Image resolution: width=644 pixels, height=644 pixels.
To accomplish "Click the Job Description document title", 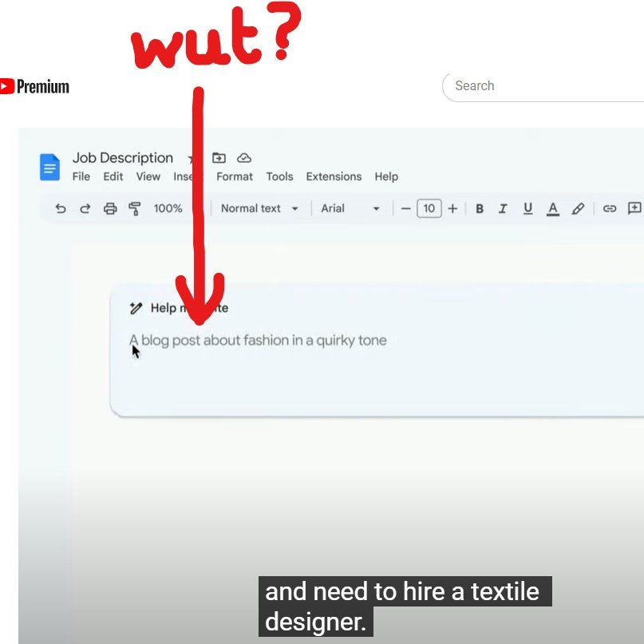I will [122, 158].
